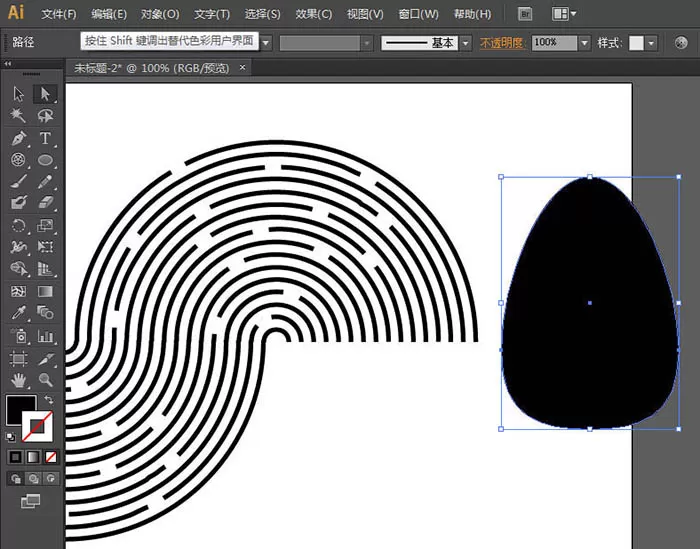
Task: Select the Rotate tool
Action: 18,225
